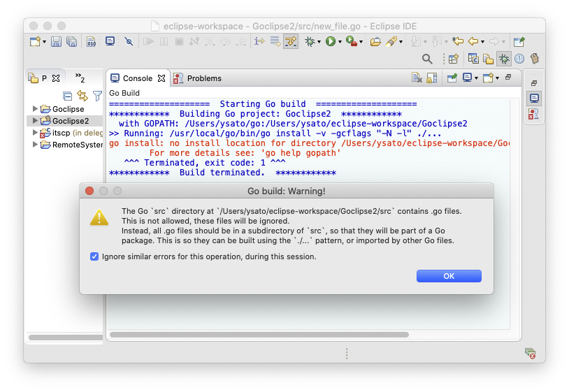Uncheck Ignore similar errors checkbox

coord(94,256)
